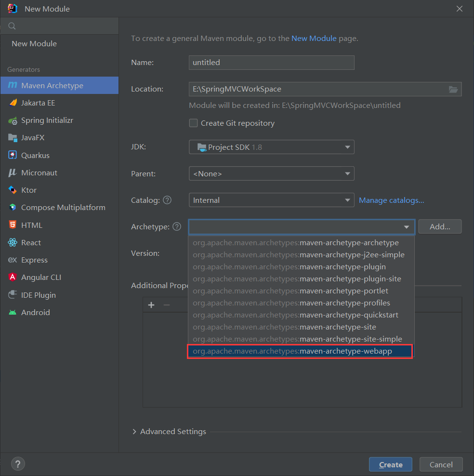Click the HTML5 icon
Screen dimensions: 474x476
13,225
